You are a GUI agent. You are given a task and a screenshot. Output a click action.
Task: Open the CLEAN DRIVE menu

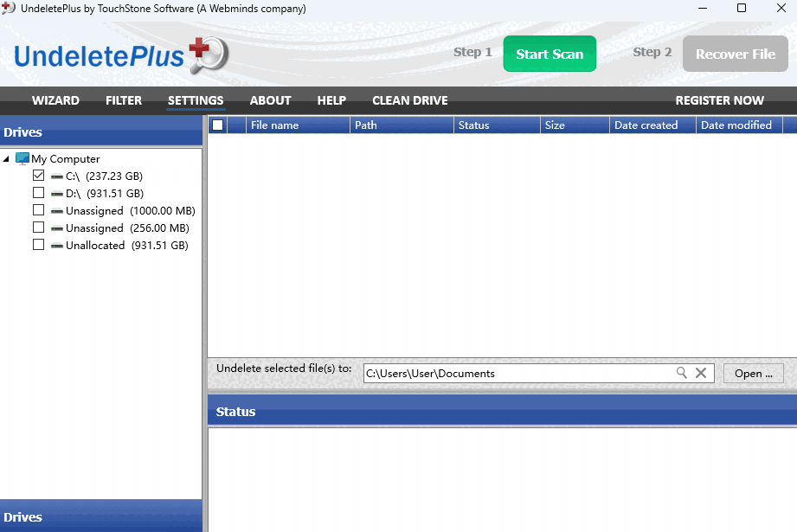click(409, 100)
